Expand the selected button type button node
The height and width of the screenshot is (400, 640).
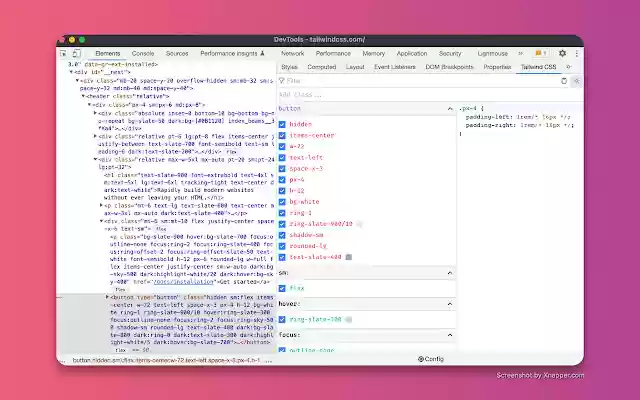(x=107, y=297)
